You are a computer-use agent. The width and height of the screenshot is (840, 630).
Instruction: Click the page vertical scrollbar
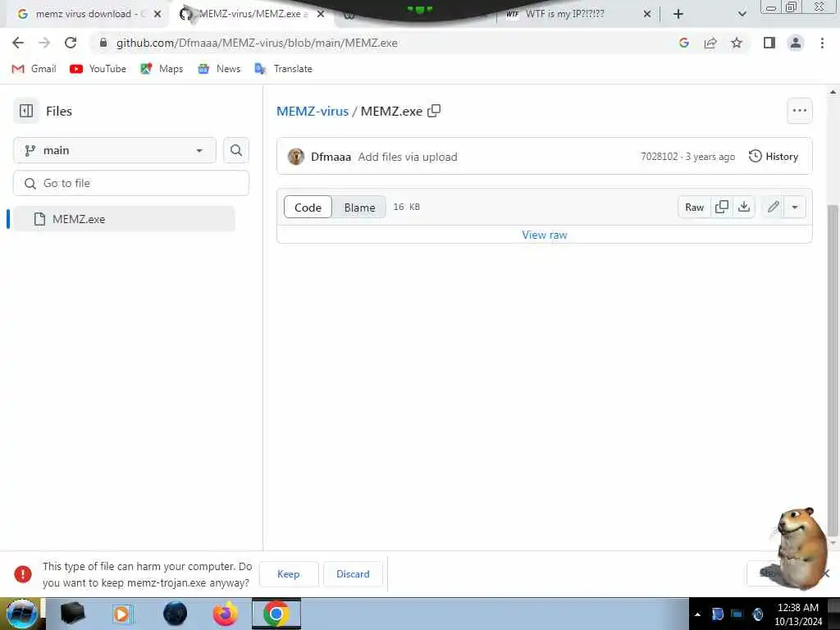click(833, 370)
